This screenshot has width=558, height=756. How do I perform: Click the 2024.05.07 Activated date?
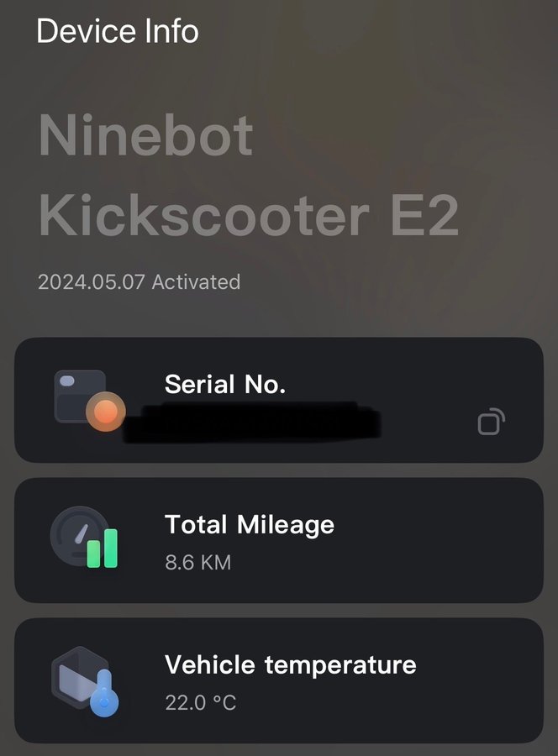tap(139, 281)
